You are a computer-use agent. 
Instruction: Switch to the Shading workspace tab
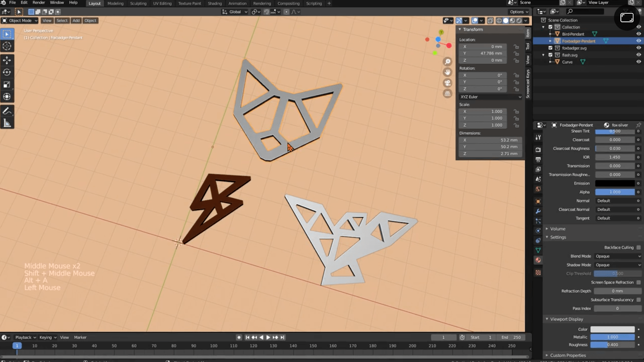coord(215,3)
